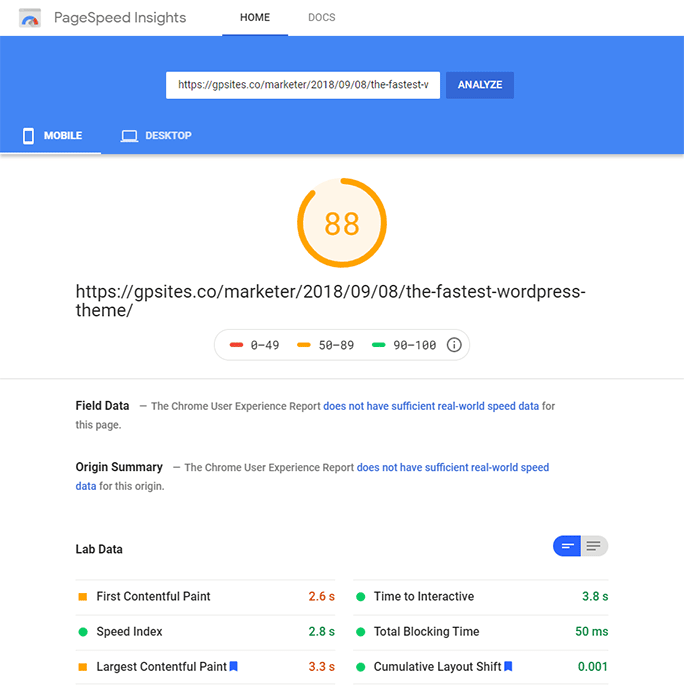Click the 3.8 s Time to Interactive value
Image resolution: width=684 pixels, height=692 pixels.
coord(595,597)
